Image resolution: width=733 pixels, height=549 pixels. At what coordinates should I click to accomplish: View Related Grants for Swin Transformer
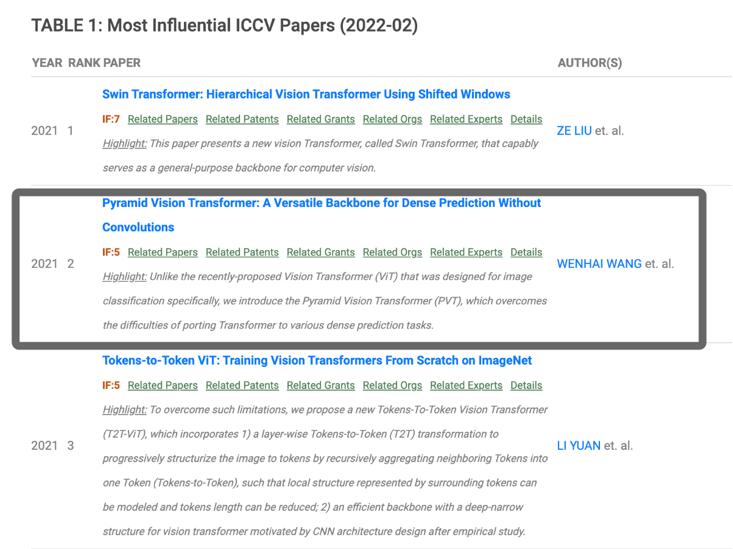(x=320, y=119)
